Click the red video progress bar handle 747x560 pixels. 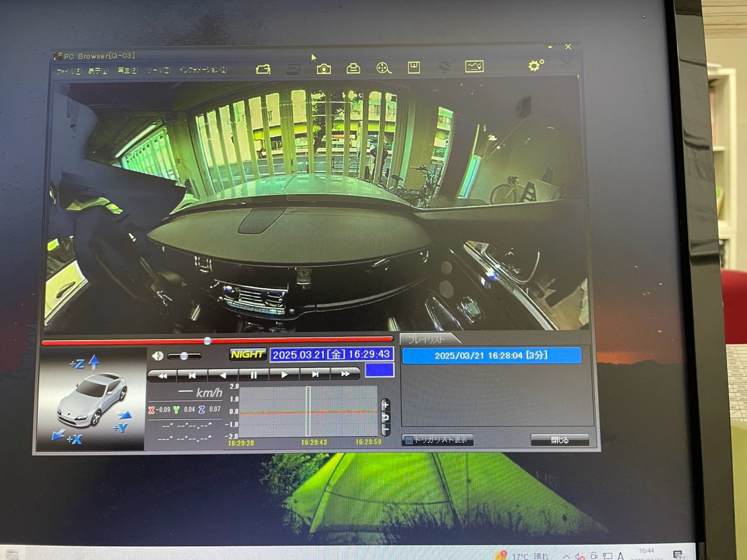pos(207,341)
